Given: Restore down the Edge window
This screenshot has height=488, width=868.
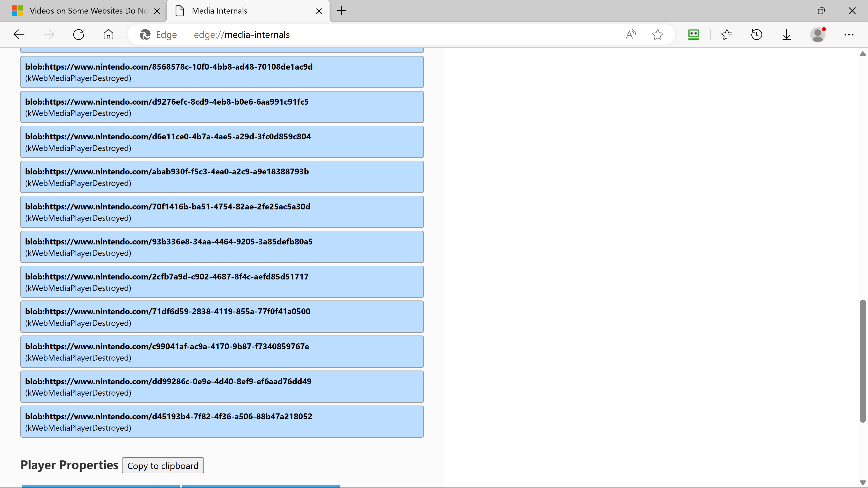Looking at the screenshot, I should tap(821, 11).
